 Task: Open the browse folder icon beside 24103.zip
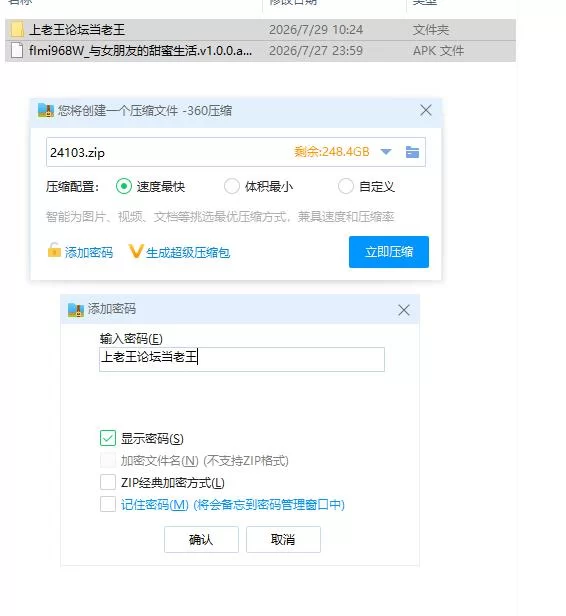[x=412, y=152]
